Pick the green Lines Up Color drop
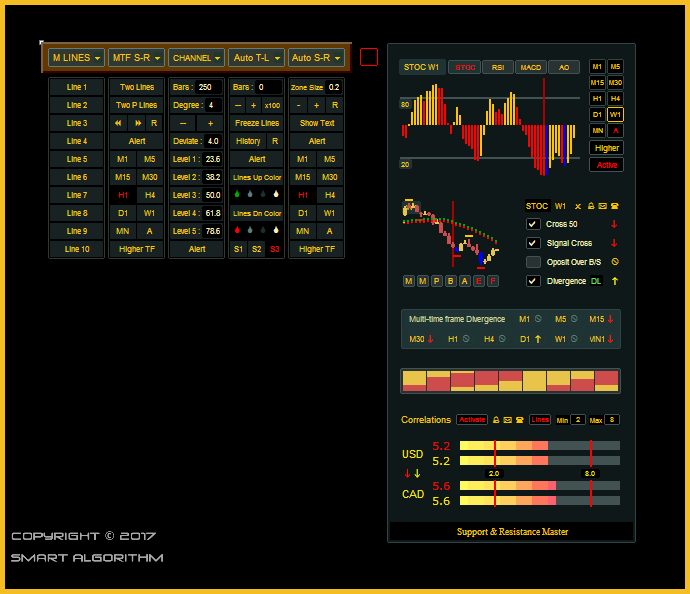 236,195
